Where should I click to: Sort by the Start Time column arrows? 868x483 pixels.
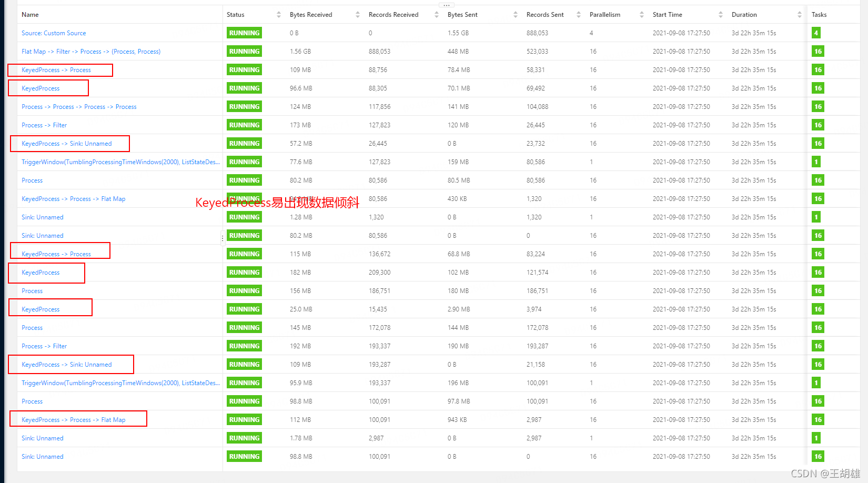coord(721,15)
